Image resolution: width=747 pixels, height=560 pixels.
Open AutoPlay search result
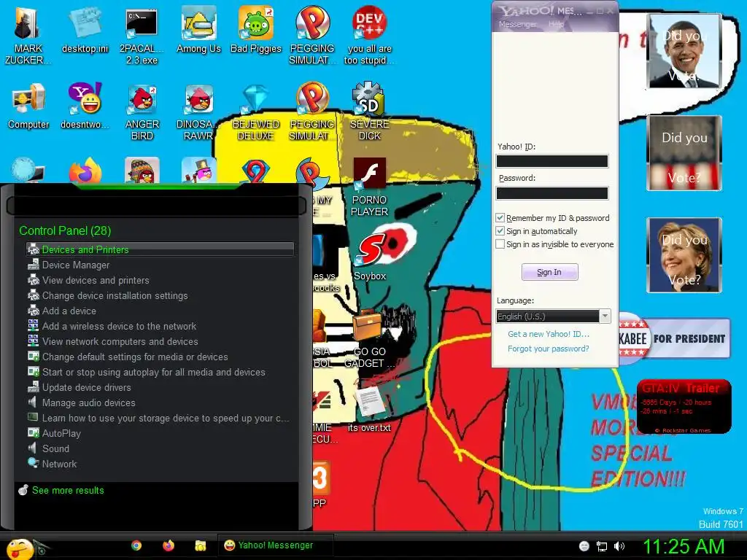click(x=160, y=433)
